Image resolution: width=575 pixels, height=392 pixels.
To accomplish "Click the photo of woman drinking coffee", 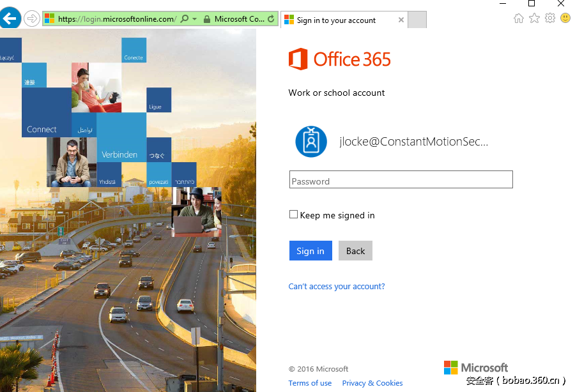I will click(96, 87).
